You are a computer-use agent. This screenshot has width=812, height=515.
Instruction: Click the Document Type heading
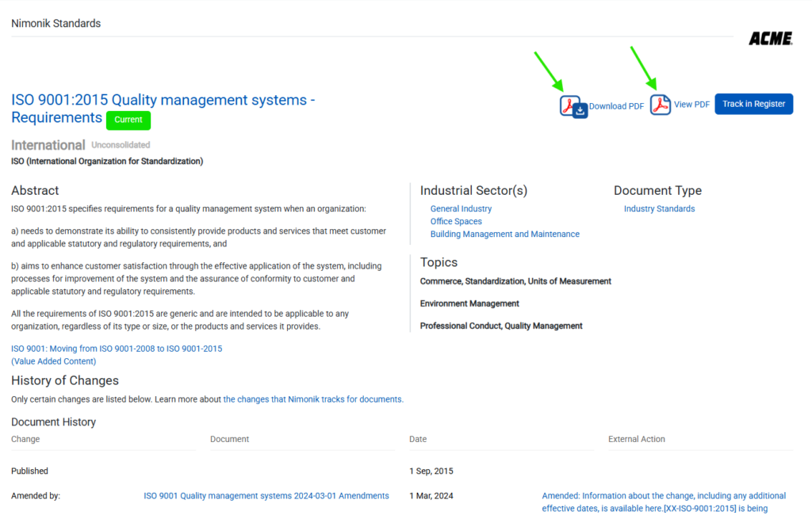657,190
